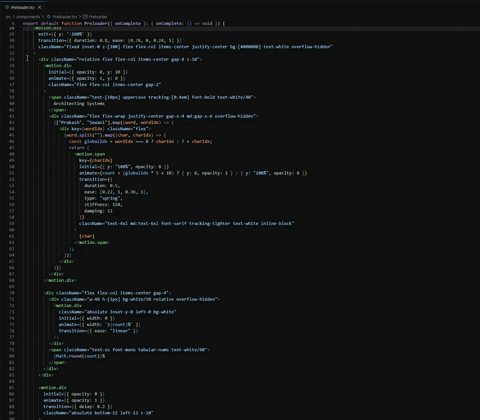
Task: Click the React file icon on Preloader.tsx tab
Action: 7,7
